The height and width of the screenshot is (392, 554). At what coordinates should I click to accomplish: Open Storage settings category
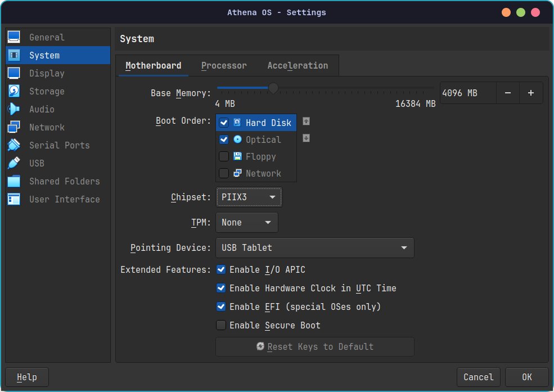click(x=58, y=91)
